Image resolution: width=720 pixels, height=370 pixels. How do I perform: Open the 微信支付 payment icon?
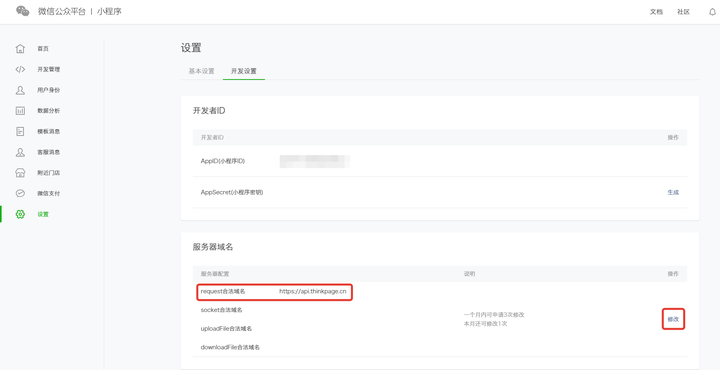tap(20, 193)
